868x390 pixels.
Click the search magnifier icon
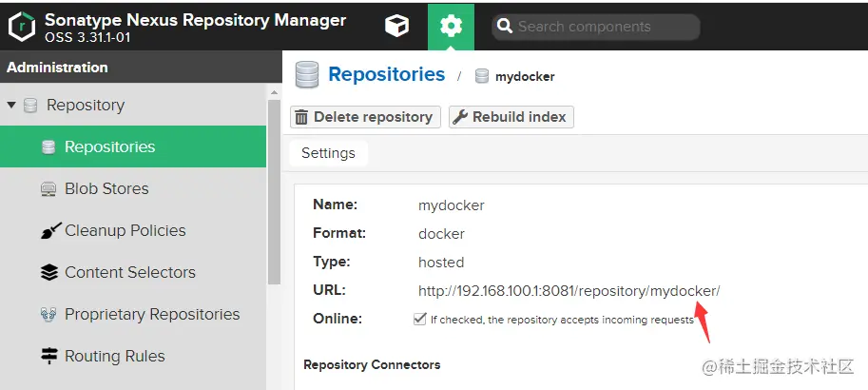(x=504, y=27)
